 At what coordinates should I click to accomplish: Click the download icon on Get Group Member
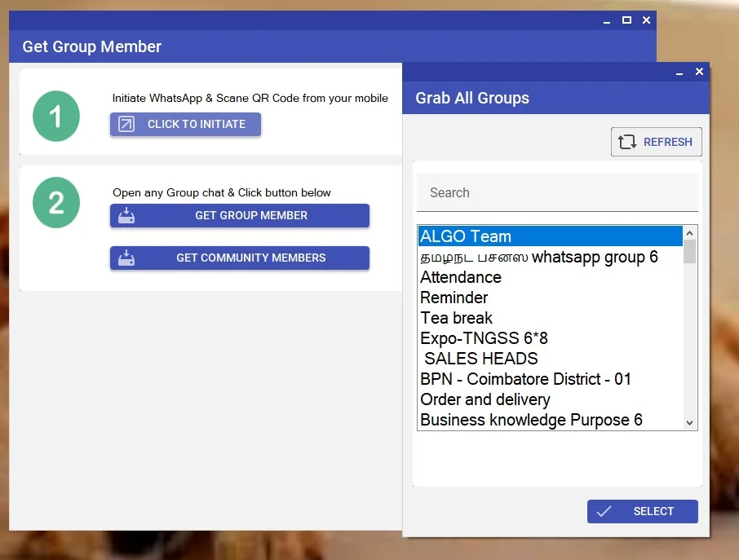[126, 216]
